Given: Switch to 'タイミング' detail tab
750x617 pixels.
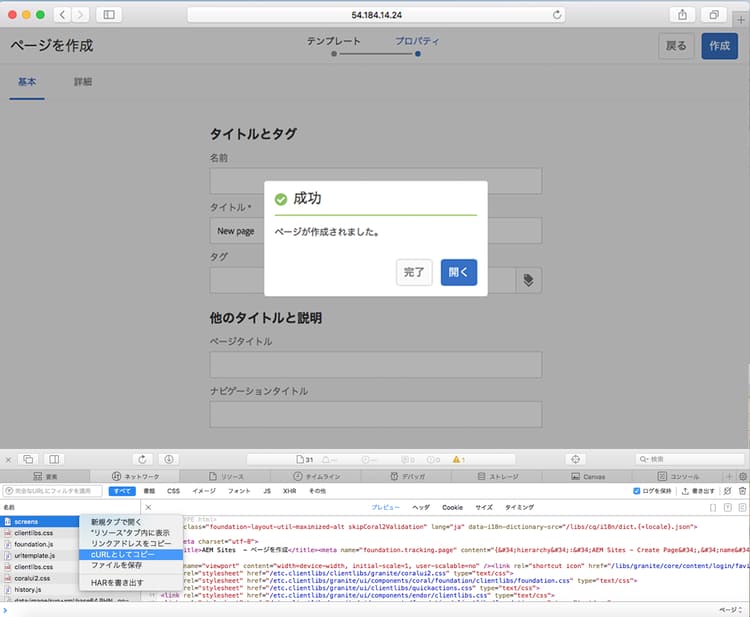Looking at the screenshot, I should (519, 507).
